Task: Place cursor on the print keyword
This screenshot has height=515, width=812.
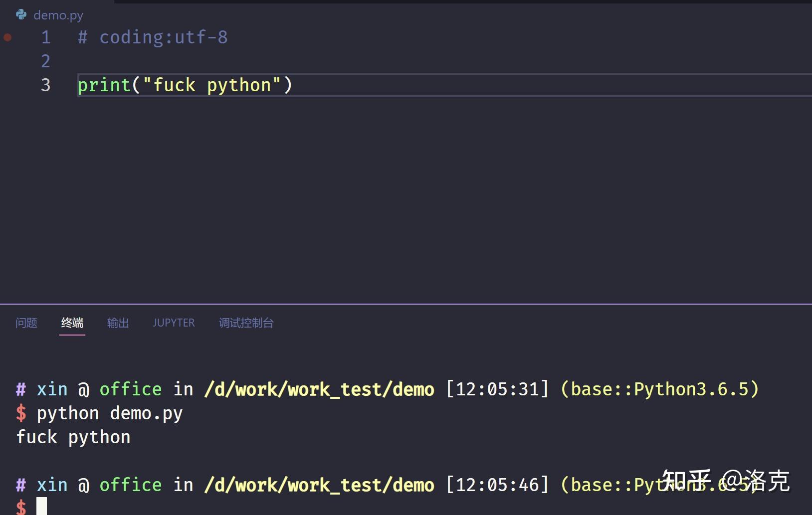Action: pyautogui.click(x=104, y=85)
